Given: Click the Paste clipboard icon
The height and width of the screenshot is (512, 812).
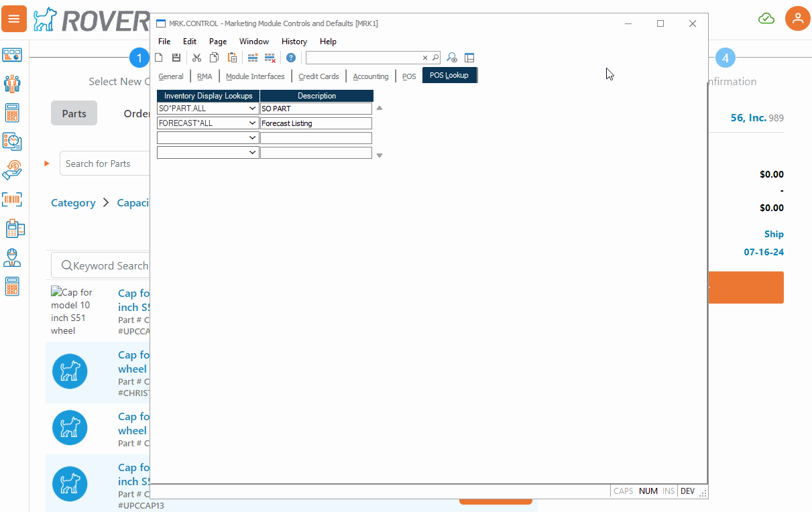Looking at the screenshot, I should tap(232, 58).
